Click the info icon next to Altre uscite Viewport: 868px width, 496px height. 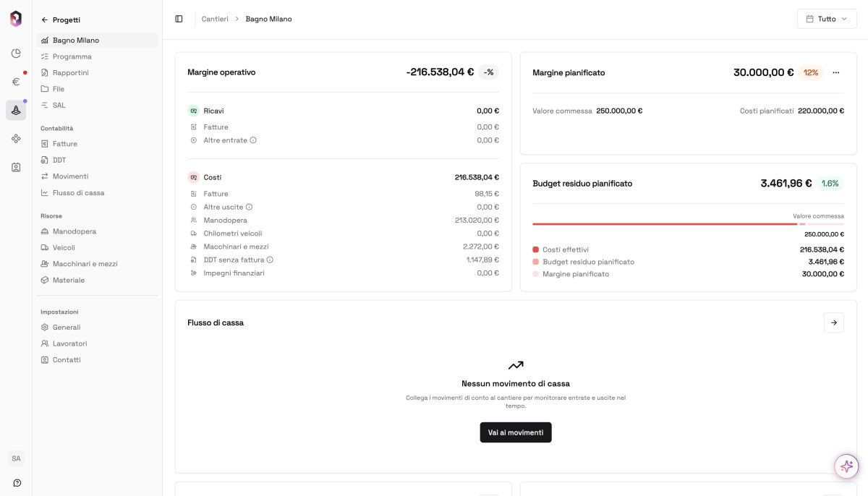click(x=249, y=207)
